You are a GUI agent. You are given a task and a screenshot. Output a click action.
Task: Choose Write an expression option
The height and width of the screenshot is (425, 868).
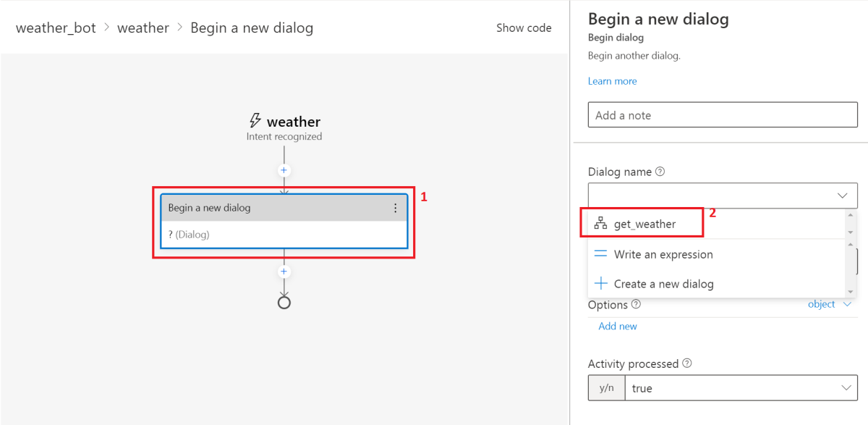663,254
